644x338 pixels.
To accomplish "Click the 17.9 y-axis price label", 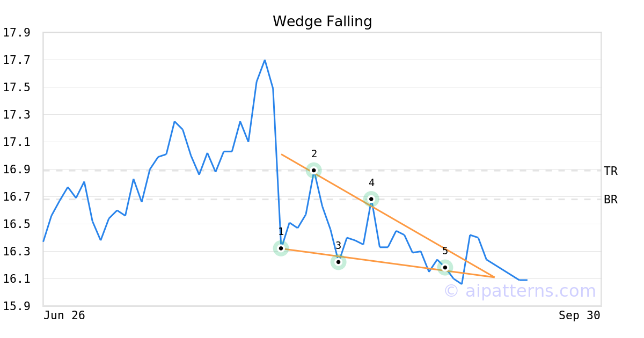I will (16, 33).
